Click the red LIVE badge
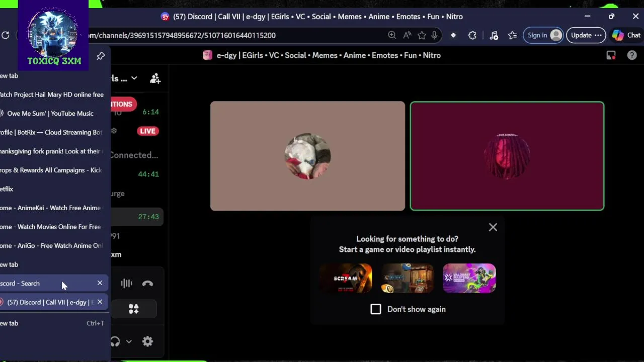 tap(148, 131)
